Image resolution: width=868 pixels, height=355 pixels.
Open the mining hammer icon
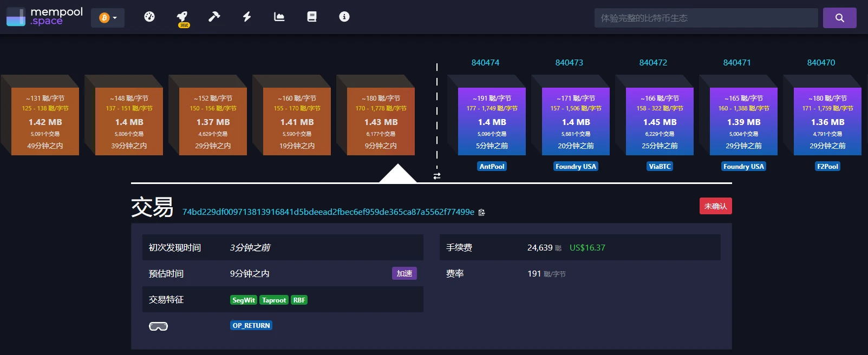[x=214, y=17]
